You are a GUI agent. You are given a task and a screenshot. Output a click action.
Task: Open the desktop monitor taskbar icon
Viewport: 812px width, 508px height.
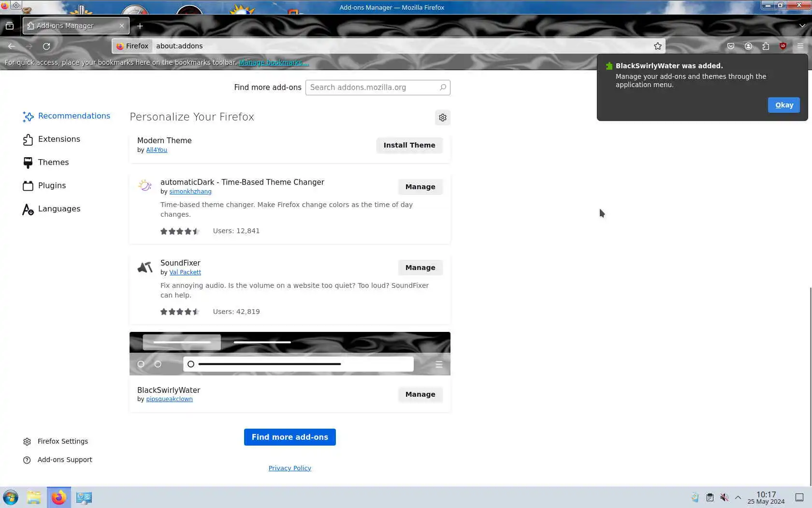click(84, 497)
